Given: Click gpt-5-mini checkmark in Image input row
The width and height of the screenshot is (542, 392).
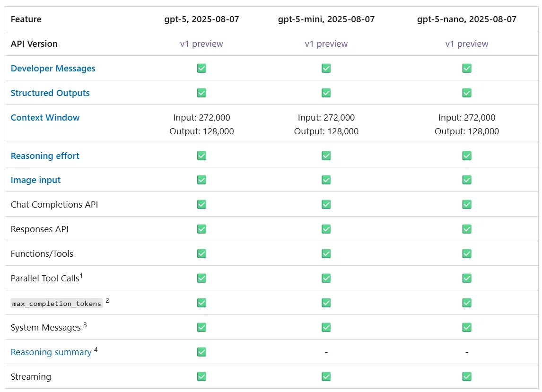Looking at the screenshot, I should coord(326,180).
